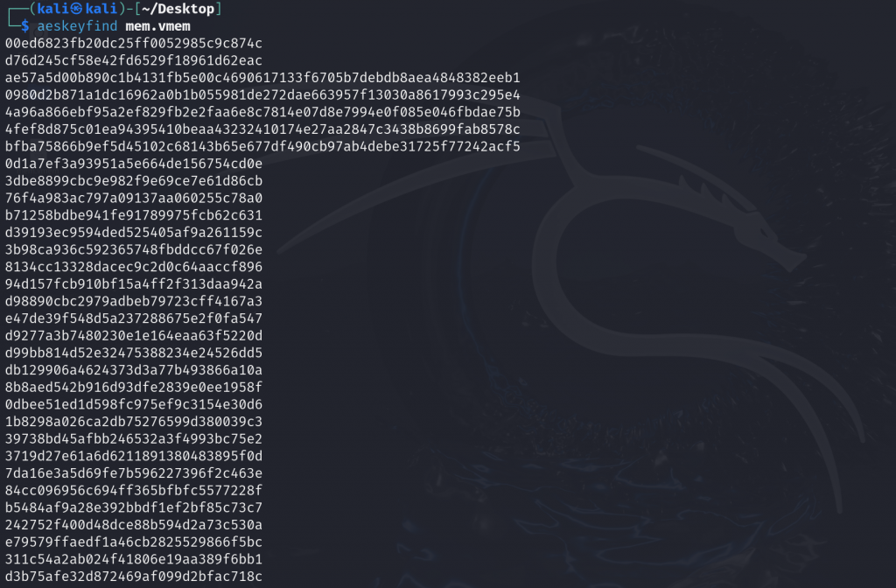Click the long key beginning 4a96a866
The width and height of the screenshot is (896, 588).
point(262,112)
